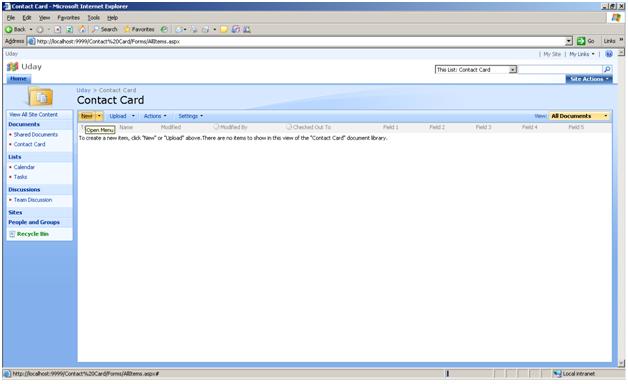628x384 pixels.
Task: Open the Favorites menu in menu bar
Action: click(68, 18)
